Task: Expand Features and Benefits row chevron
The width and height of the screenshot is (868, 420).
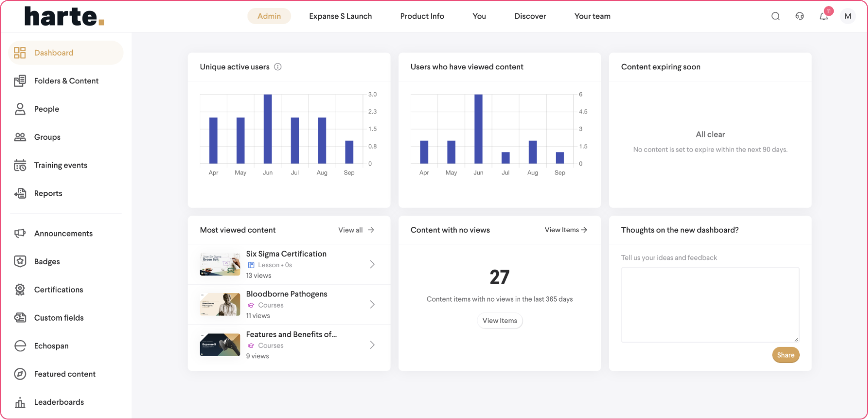Action: coord(372,345)
